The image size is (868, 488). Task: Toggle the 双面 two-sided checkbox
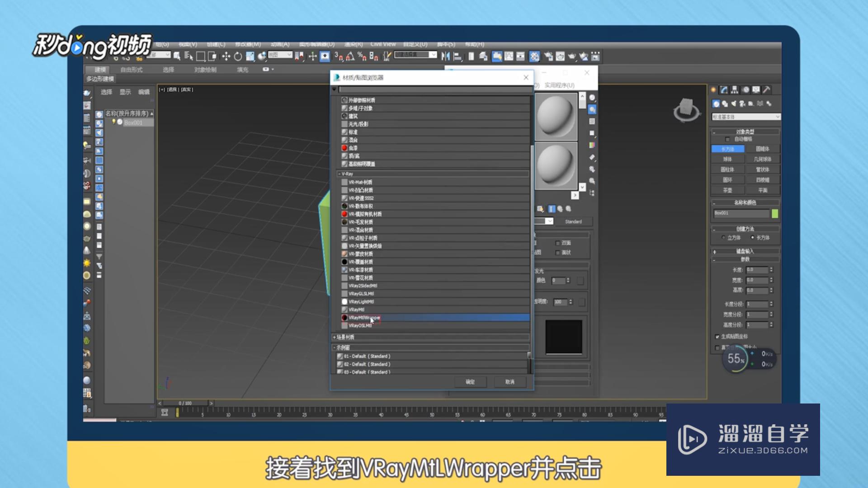point(558,243)
